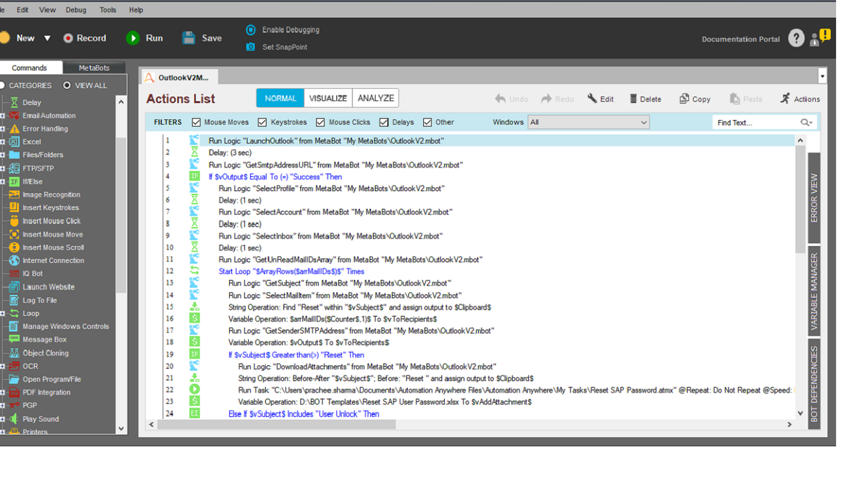The height and width of the screenshot is (503, 868).
Task: Open the Documentation Portal link
Action: [x=741, y=39]
